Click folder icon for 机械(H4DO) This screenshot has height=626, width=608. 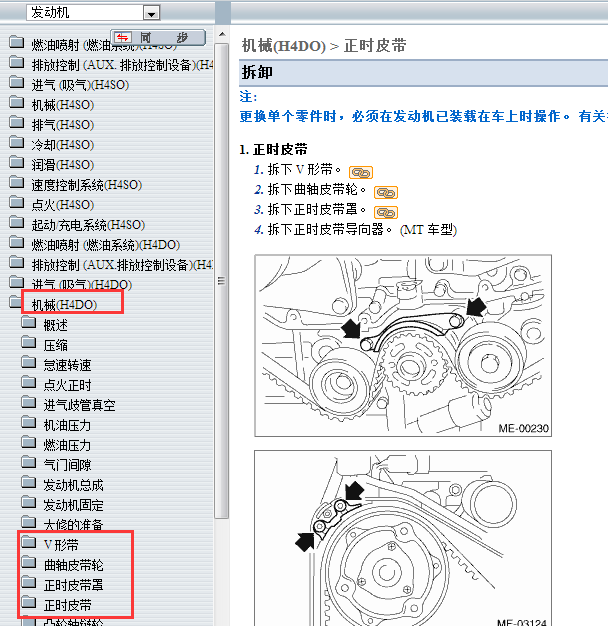pyautogui.click(x=16, y=302)
